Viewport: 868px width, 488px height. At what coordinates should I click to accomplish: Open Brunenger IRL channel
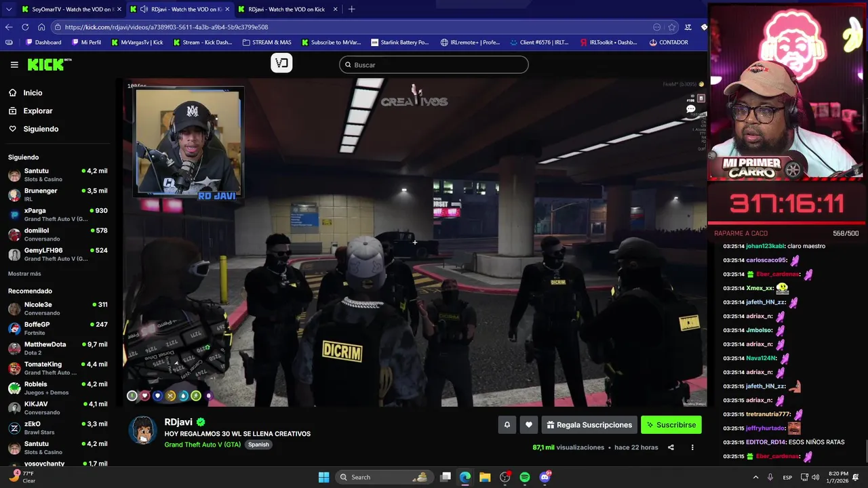click(58, 195)
